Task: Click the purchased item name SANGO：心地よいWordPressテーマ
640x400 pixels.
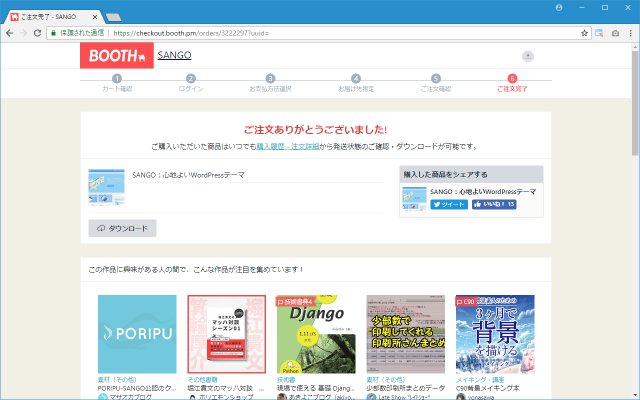Action: click(x=188, y=175)
